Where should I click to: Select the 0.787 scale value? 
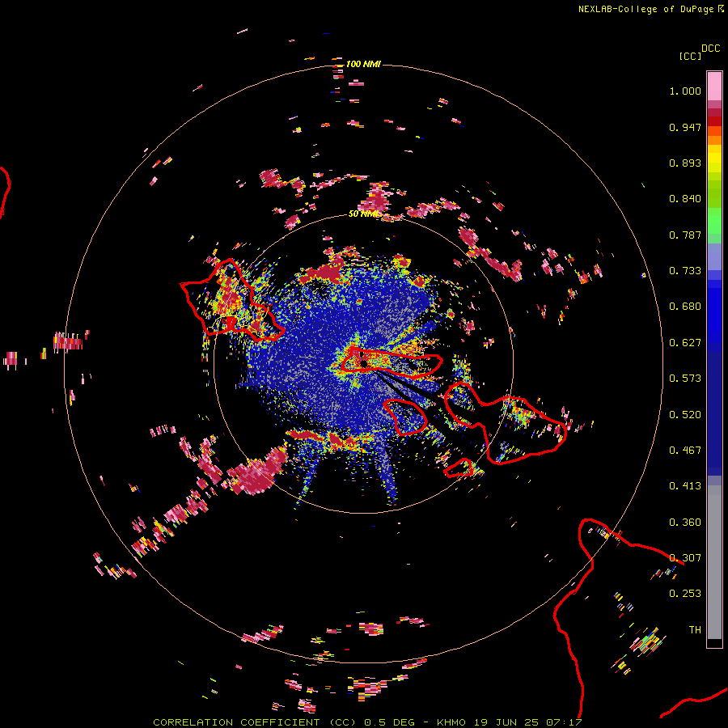(x=685, y=235)
